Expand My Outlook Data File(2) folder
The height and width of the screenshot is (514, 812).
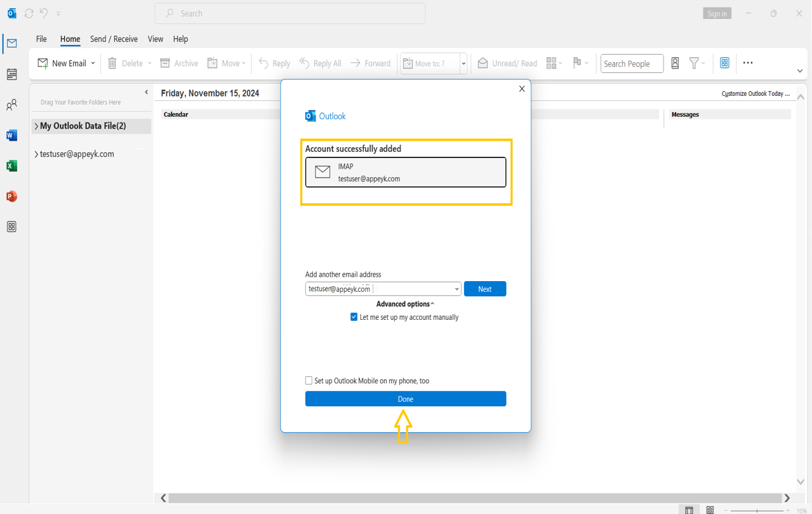pos(36,126)
